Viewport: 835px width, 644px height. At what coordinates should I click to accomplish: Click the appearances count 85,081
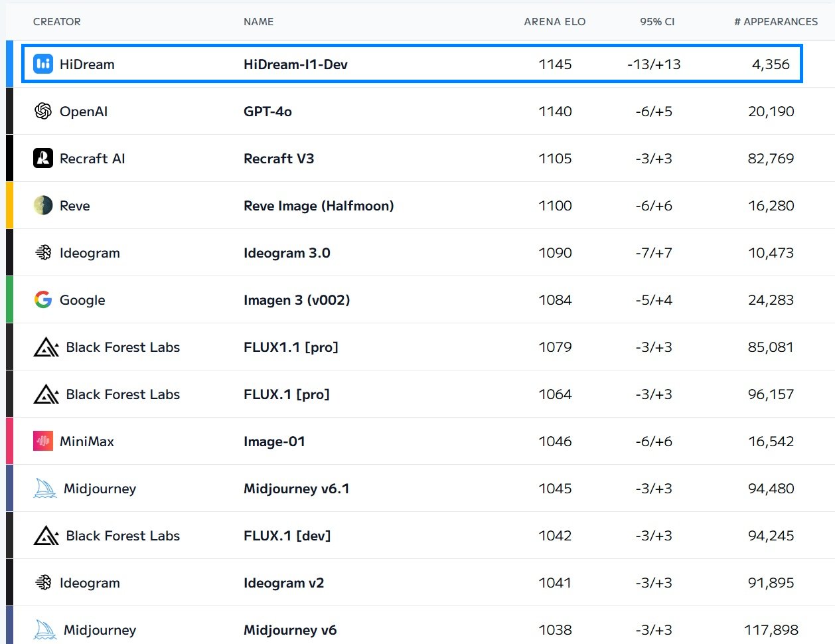771,347
